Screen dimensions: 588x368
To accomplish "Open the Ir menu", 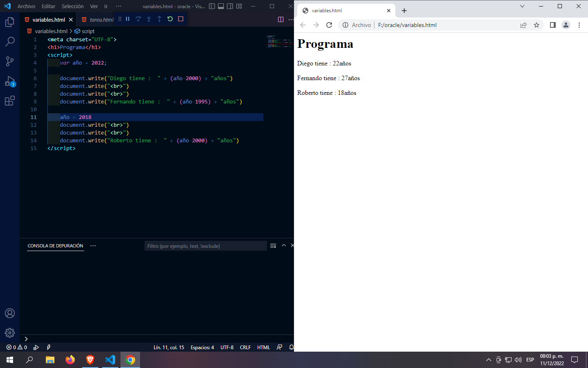I will click(x=106, y=6).
